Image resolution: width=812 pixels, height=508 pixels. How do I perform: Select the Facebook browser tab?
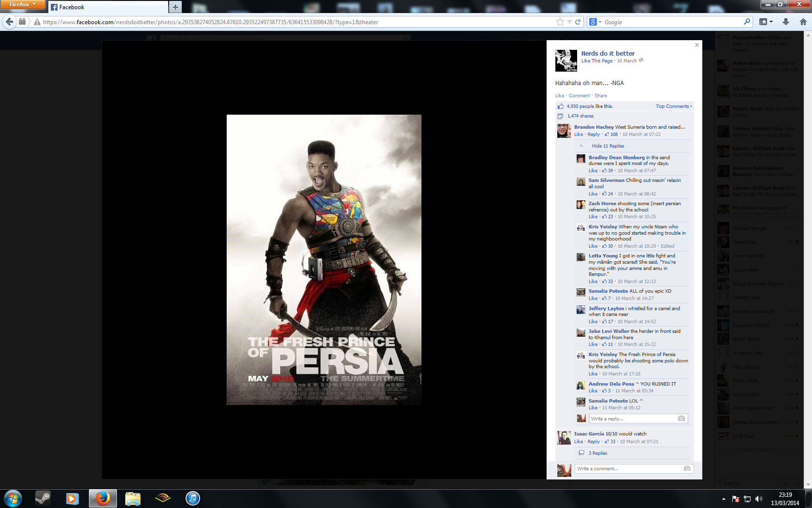click(108, 7)
